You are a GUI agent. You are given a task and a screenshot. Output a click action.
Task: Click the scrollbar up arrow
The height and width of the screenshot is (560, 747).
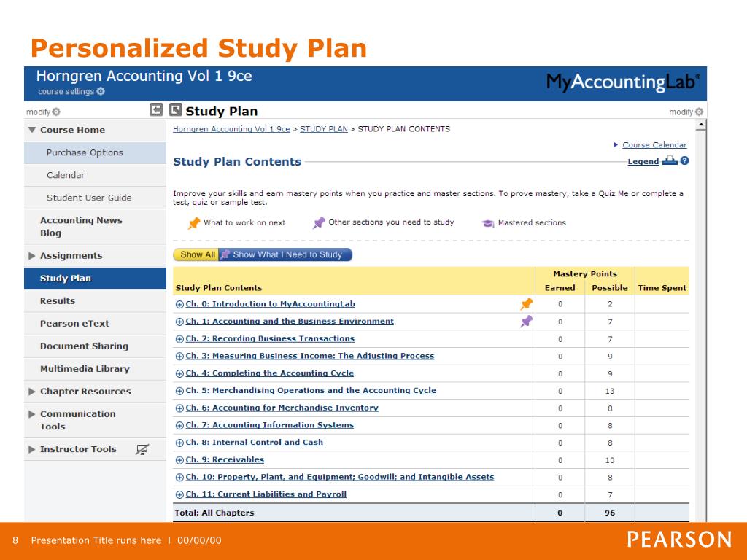click(x=701, y=125)
